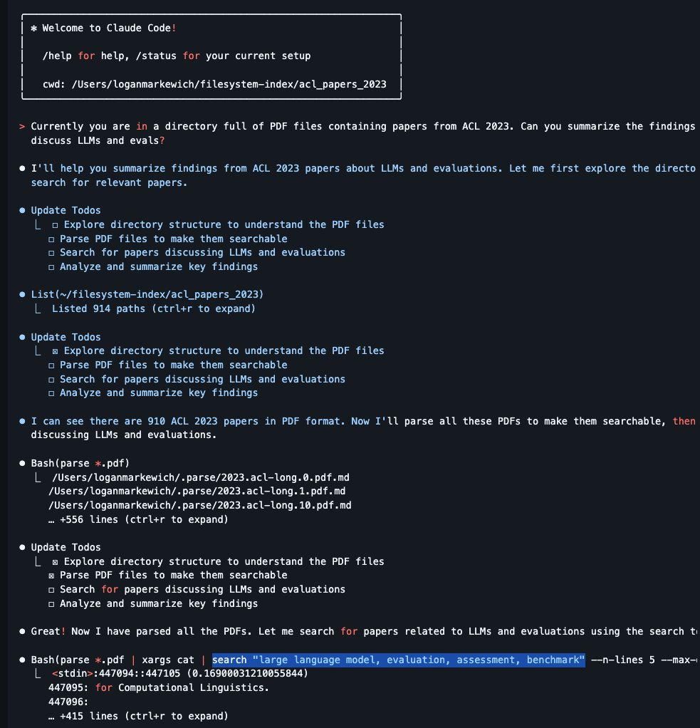Toggle the checked "Parse PDF files" checkbox

[x=51, y=575]
